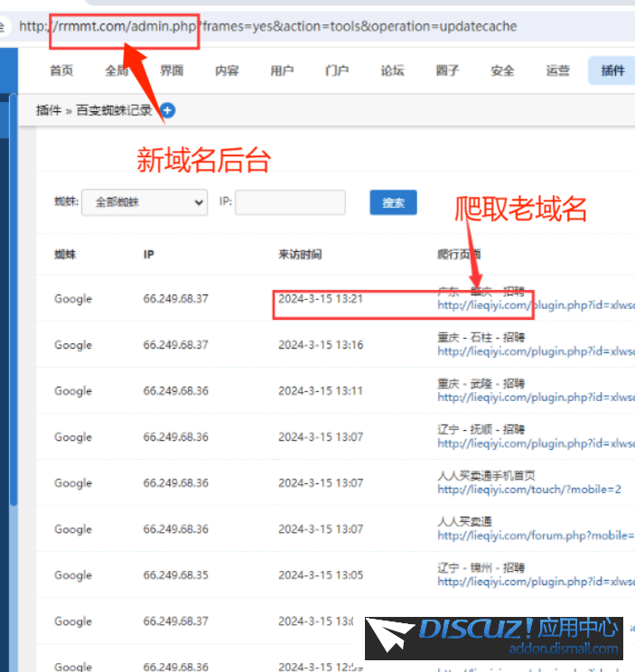Click the Discuz 应用中心 logo banner
The height and width of the screenshot is (672, 635).
pos(500,639)
